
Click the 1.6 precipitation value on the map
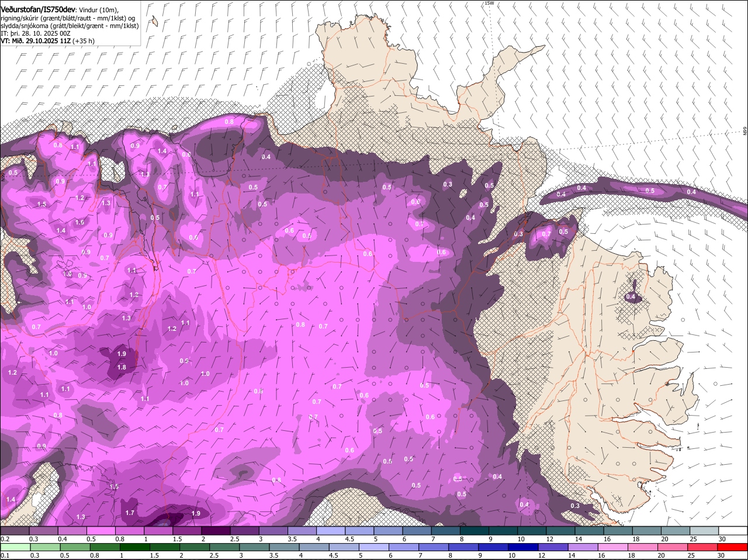[79, 222]
